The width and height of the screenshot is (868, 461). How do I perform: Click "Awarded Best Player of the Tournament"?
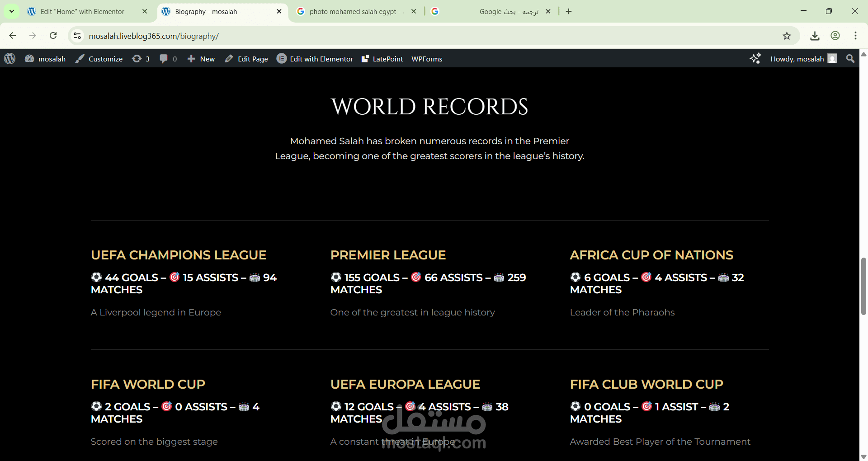click(x=660, y=442)
